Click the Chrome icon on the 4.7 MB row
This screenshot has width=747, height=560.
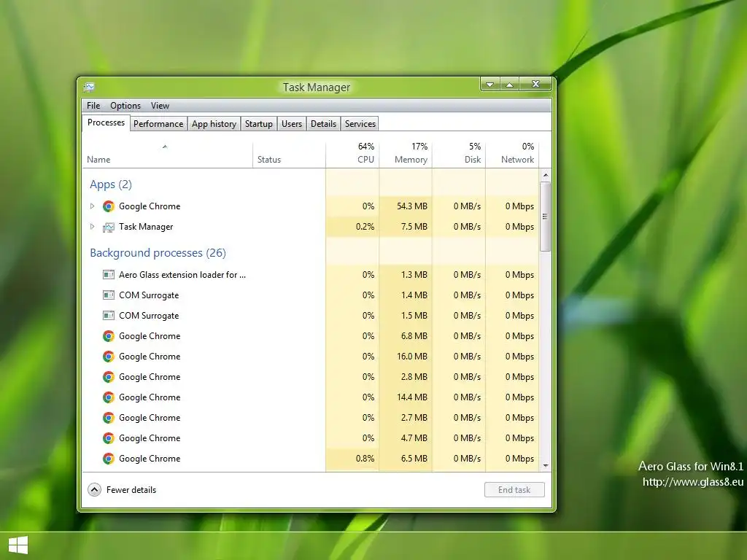[x=109, y=438]
